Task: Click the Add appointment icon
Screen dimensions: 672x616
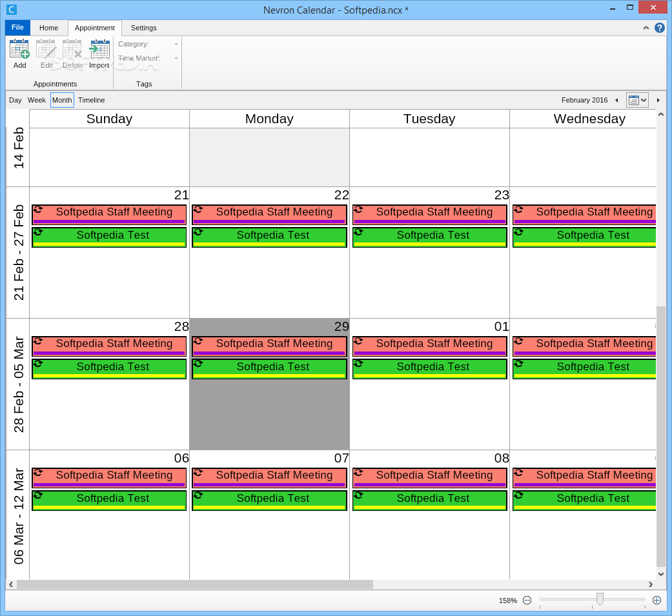Action: pyautogui.click(x=20, y=49)
